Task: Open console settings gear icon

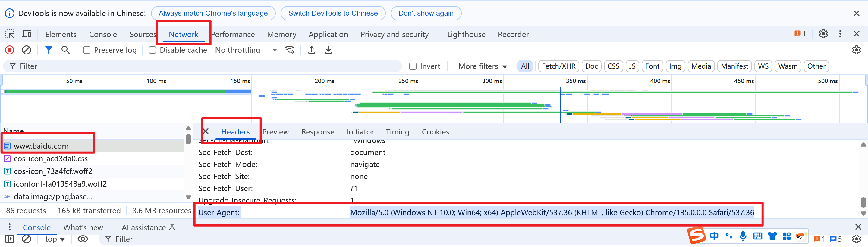Action: (857, 239)
